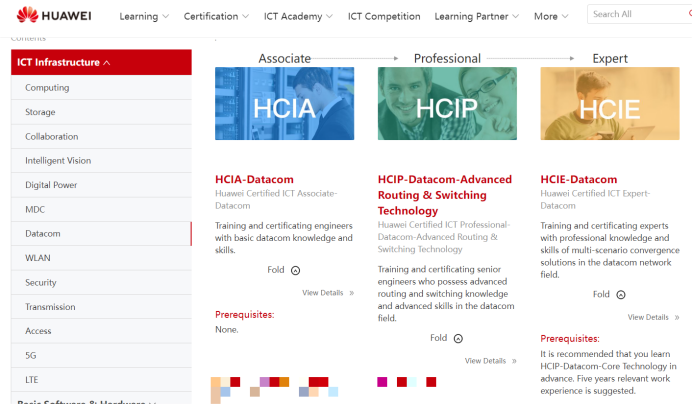
Task: Fold the HCIA-Datacom description
Action: pos(284,270)
